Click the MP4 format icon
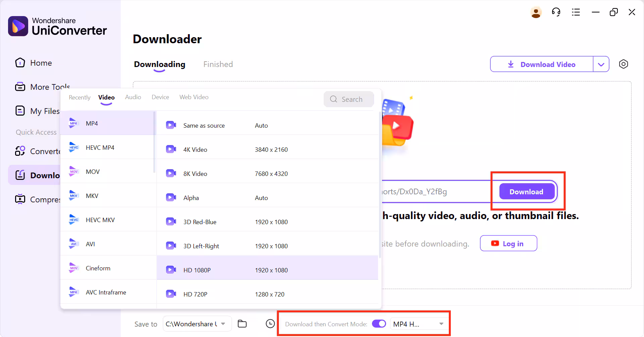Image resolution: width=644 pixels, height=337 pixels. tap(73, 123)
